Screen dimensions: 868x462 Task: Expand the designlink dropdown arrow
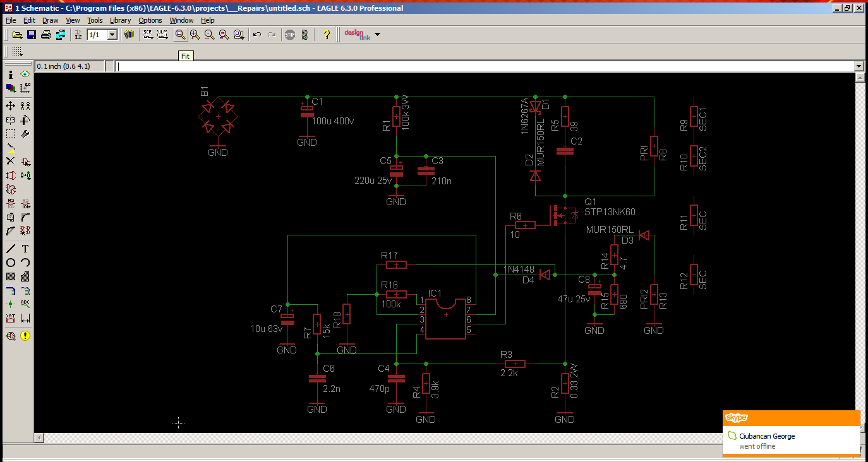(x=377, y=35)
